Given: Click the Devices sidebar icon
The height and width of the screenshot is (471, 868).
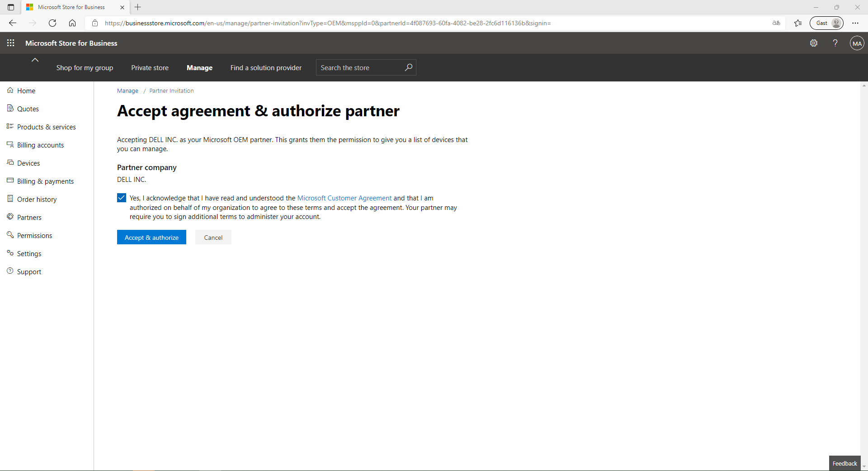Looking at the screenshot, I should tap(10, 162).
